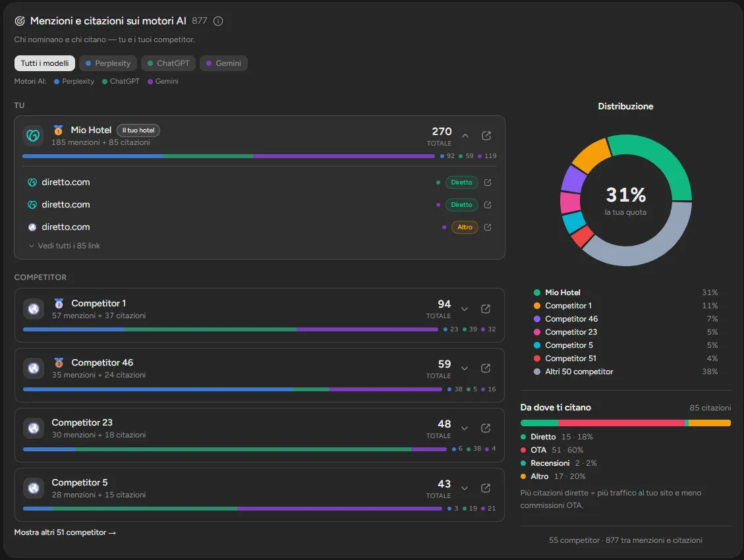Click globe favicon of third diretto.com link
Screen dimensions: 744x560
pos(32,227)
